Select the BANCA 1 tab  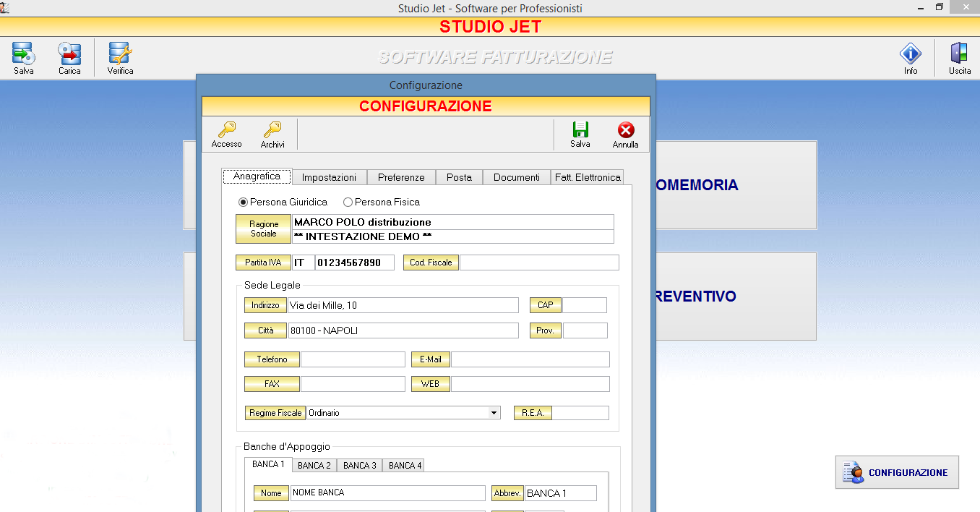pyautogui.click(x=268, y=464)
